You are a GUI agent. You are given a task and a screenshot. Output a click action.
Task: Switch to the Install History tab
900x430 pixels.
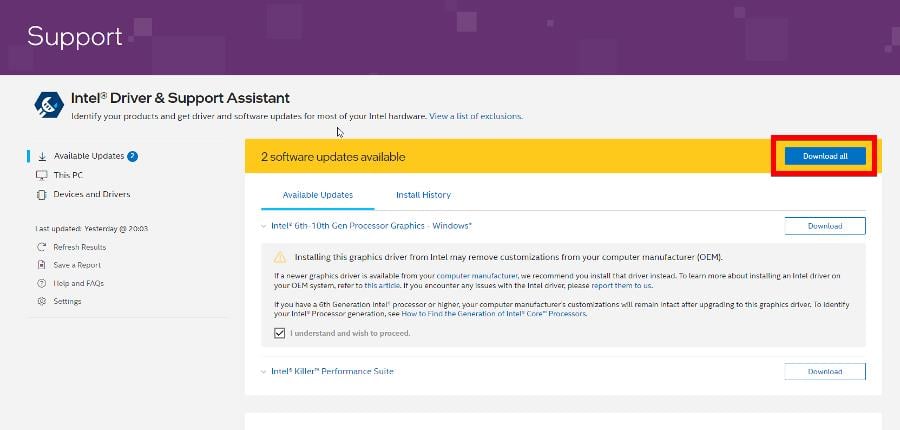click(x=423, y=195)
